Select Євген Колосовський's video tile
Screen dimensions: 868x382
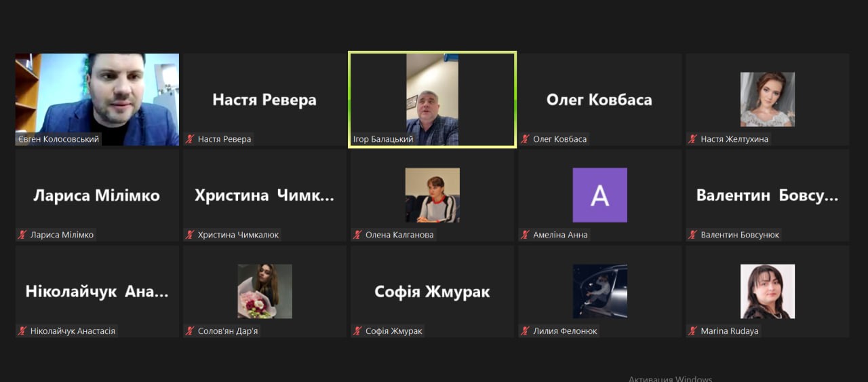point(97,100)
